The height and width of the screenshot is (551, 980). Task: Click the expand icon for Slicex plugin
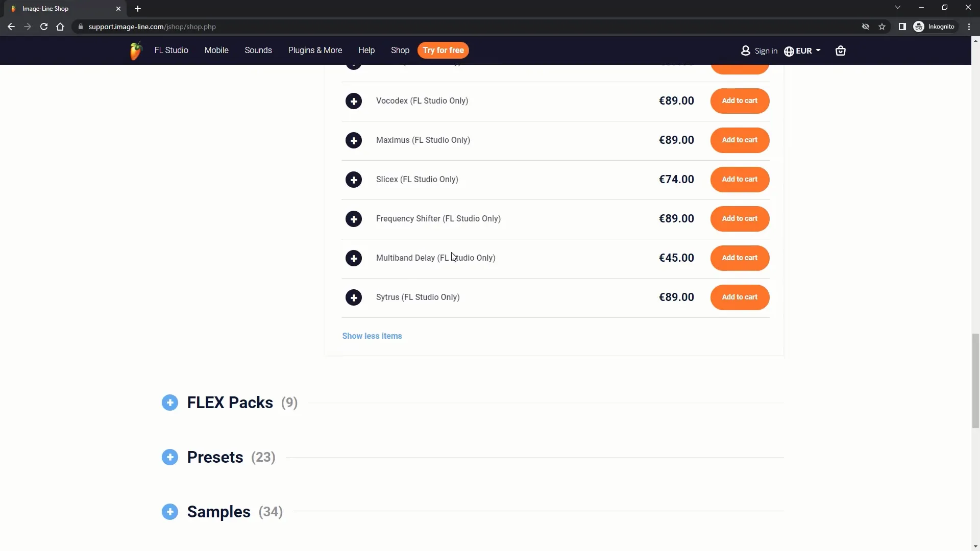point(353,179)
